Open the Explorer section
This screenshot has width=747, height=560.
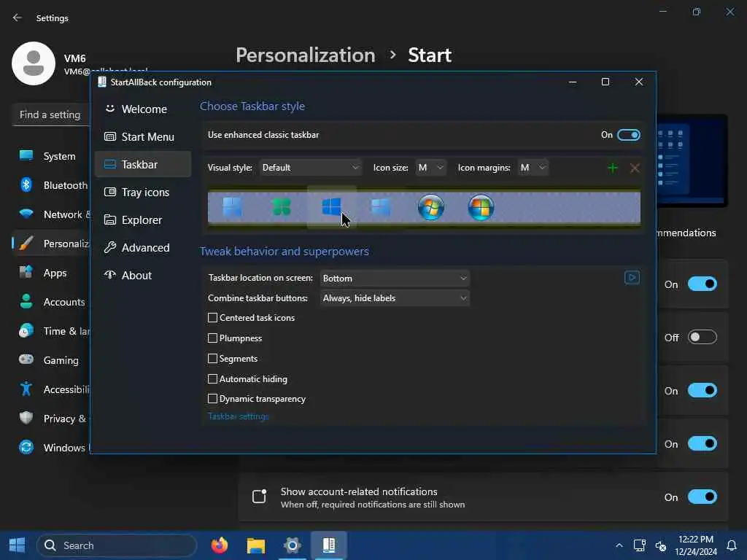143,220
